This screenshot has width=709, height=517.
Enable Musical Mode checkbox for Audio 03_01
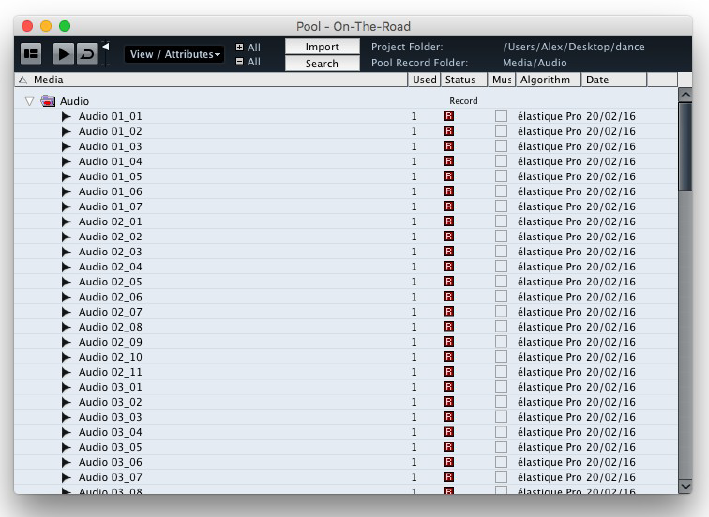tap(501, 387)
